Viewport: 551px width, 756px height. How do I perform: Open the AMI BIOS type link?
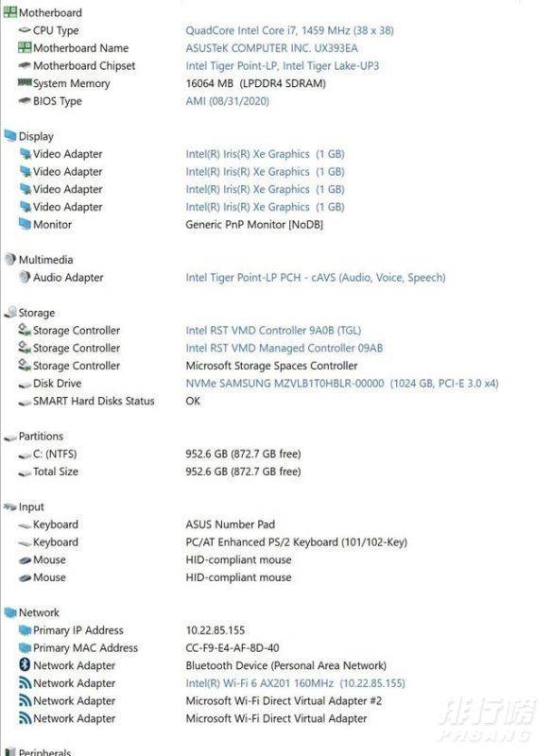pos(227,101)
